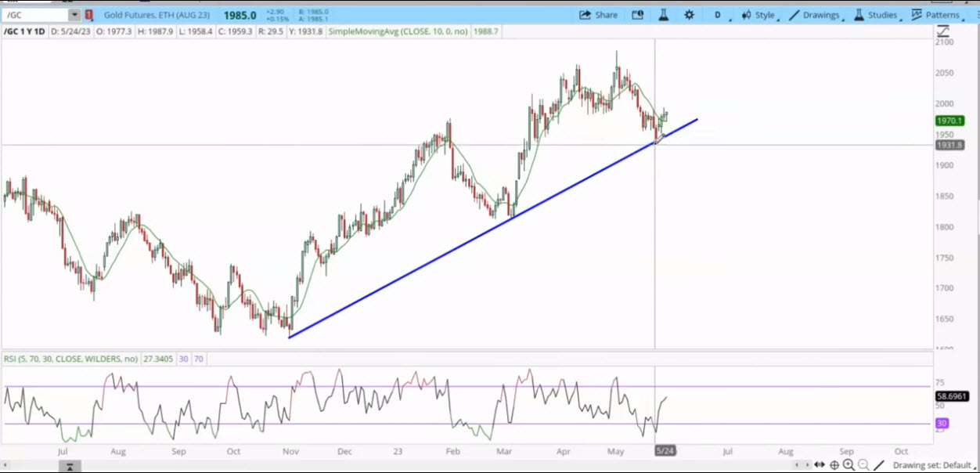The image size is (980, 473).
Task: Click the green 1970.1 price bubble
Action: point(949,121)
